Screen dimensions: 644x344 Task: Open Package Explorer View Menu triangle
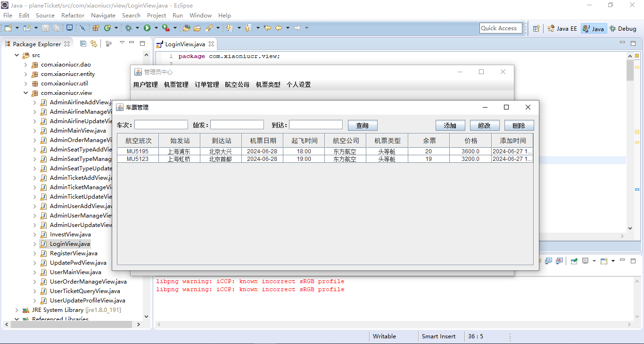[122, 43]
